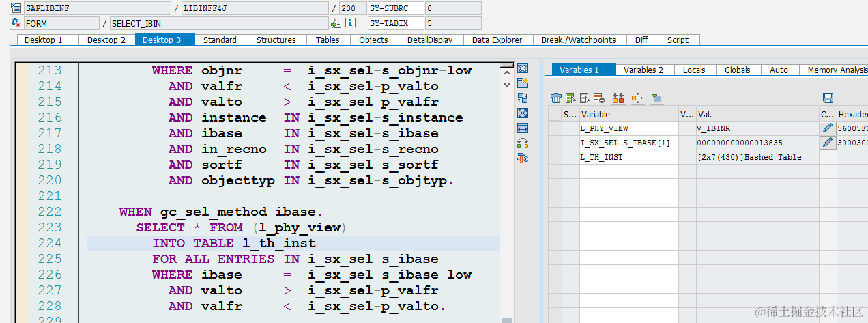Screen dimensions: 868x323
Task: Click the up chevron beside the code editor
Action: click(506, 72)
